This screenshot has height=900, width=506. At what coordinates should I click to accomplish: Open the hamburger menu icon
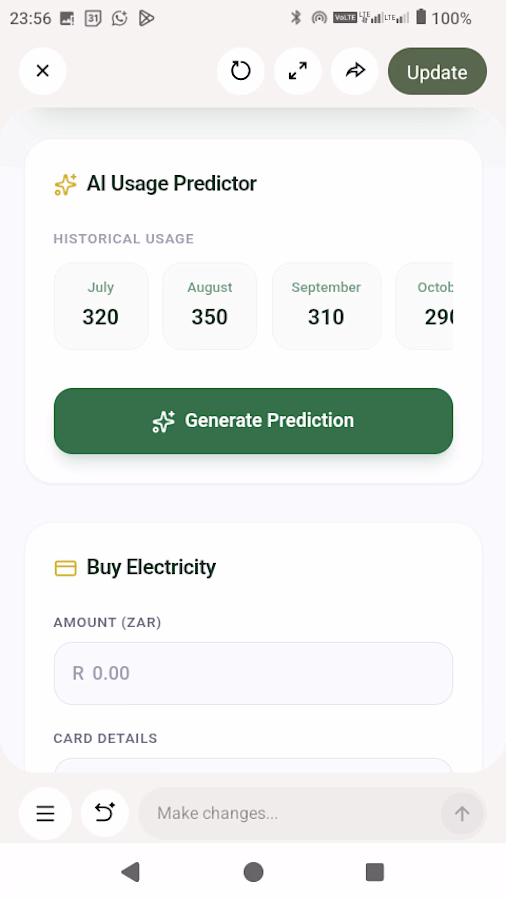[x=45, y=813]
